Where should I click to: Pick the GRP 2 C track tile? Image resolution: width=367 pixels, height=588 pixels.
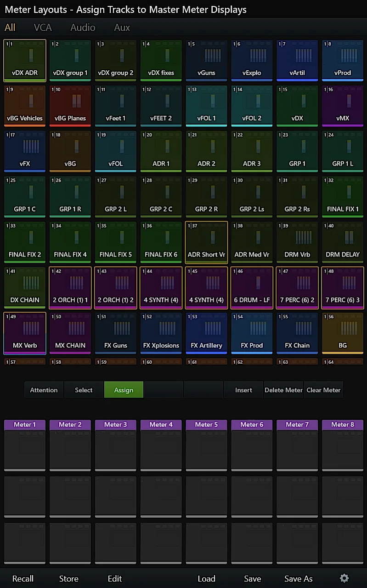[x=161, y=197]
